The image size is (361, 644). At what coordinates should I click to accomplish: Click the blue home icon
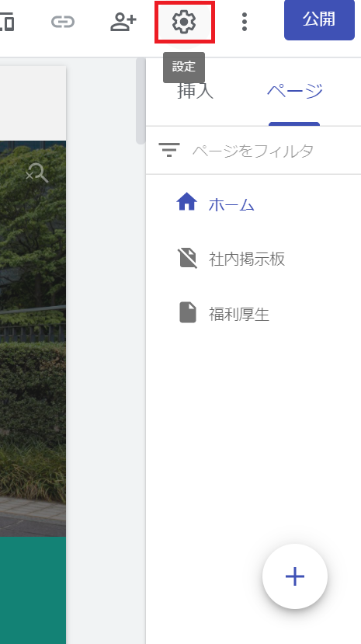[186, 203]
